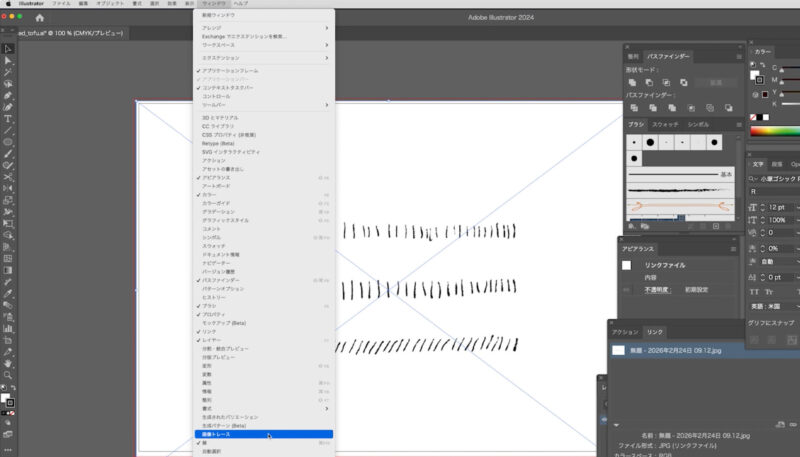Open the font size 12 pt dropdown
Image resolution: width=800 pixels, height=457 pixels.
(795, 207)
